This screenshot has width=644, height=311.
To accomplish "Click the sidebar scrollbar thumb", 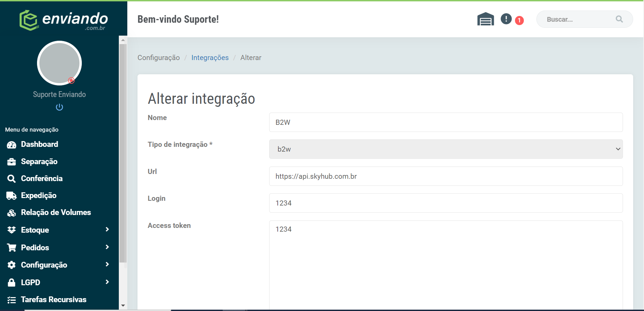I will pos(123,153).
